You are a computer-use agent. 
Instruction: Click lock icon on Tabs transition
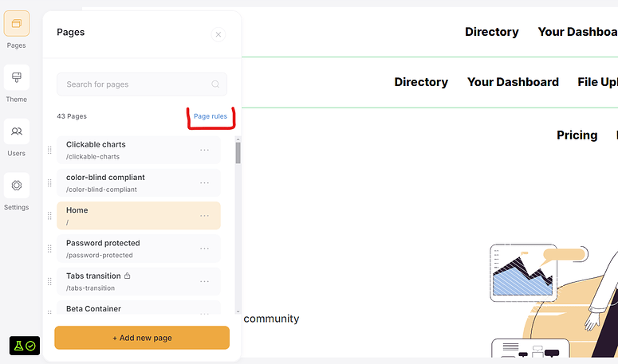[x=128, y=276]
